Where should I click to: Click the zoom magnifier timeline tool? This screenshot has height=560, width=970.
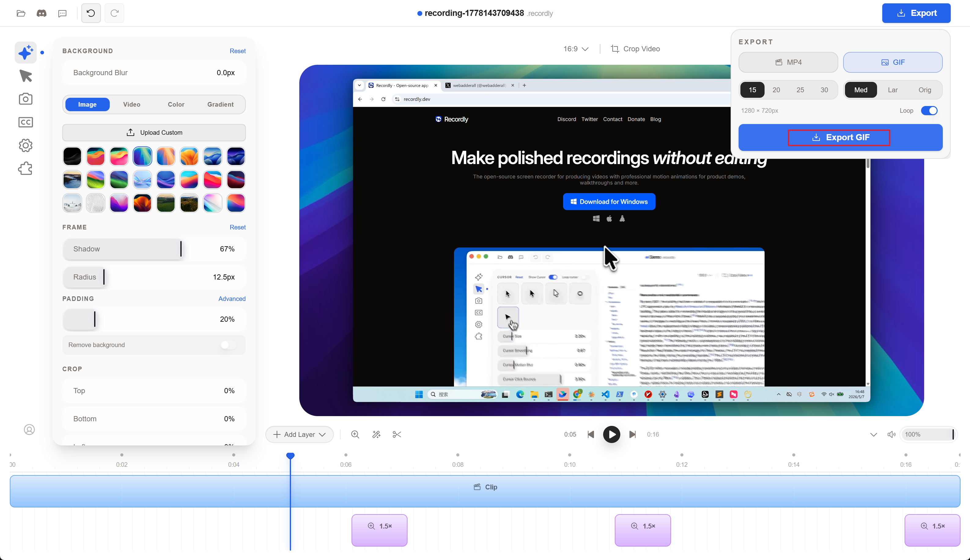pyautogui.click(x=355, y=434)
